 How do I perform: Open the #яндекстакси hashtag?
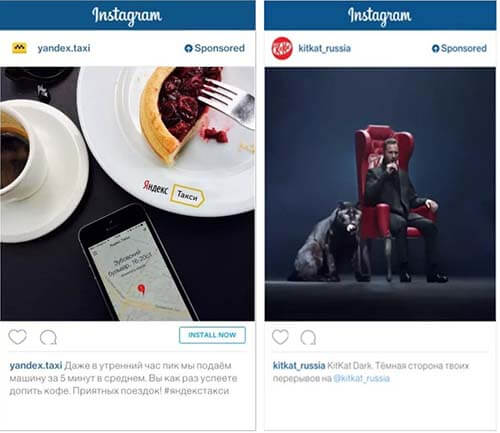tap(197, 391)
